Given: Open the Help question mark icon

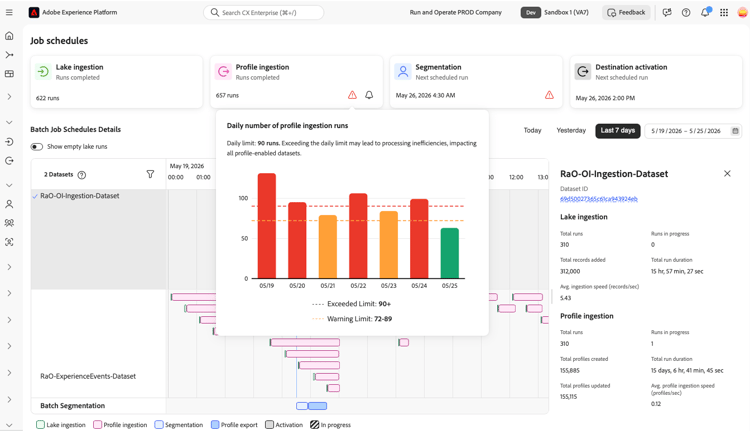Looking at the screenshot, I should pos(686,12).
